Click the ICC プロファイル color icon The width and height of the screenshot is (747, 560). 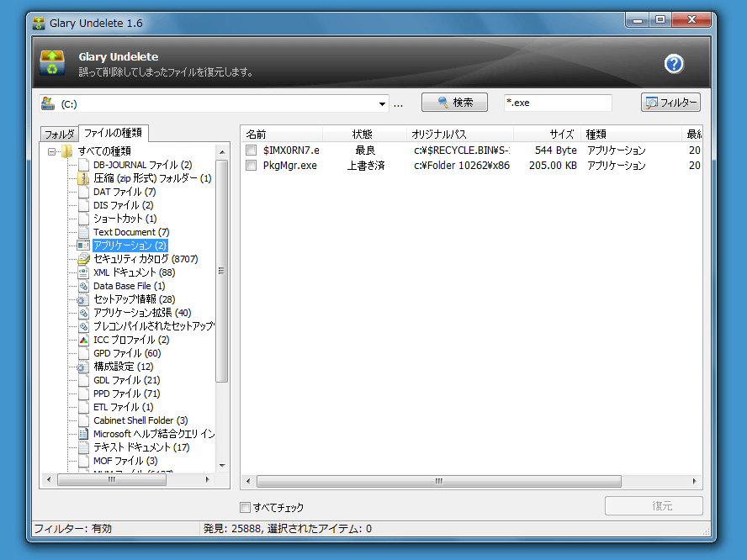pyautogui.click(x=83, y=340)
